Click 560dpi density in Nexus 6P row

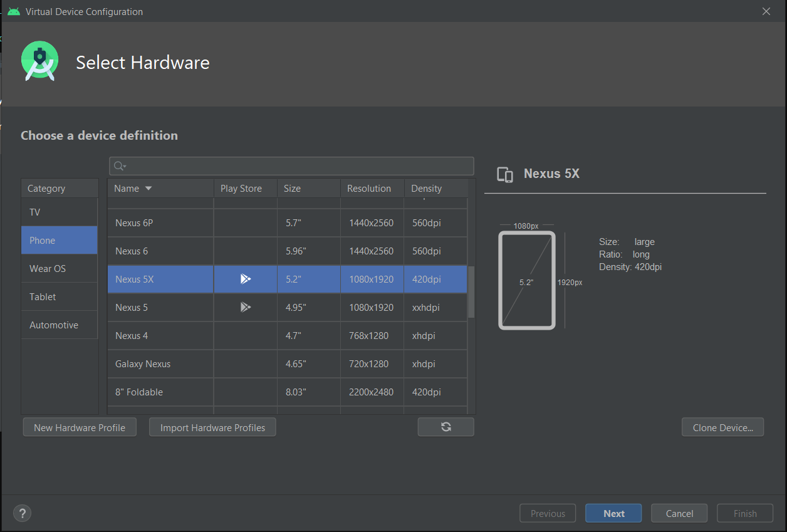pyautogui.click(x=436, y=222)
